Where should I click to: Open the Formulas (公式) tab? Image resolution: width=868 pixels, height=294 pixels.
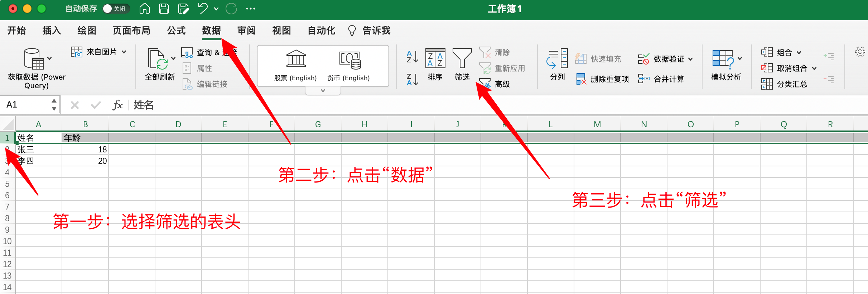(x=176, y=30)
